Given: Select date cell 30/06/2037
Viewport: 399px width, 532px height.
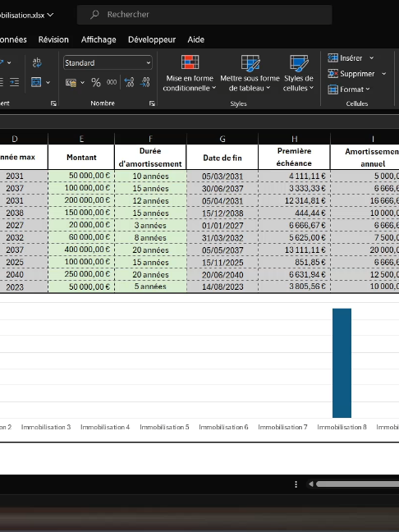Looking at the screenshot, I should pyautogui.click(x=222, y=188).
